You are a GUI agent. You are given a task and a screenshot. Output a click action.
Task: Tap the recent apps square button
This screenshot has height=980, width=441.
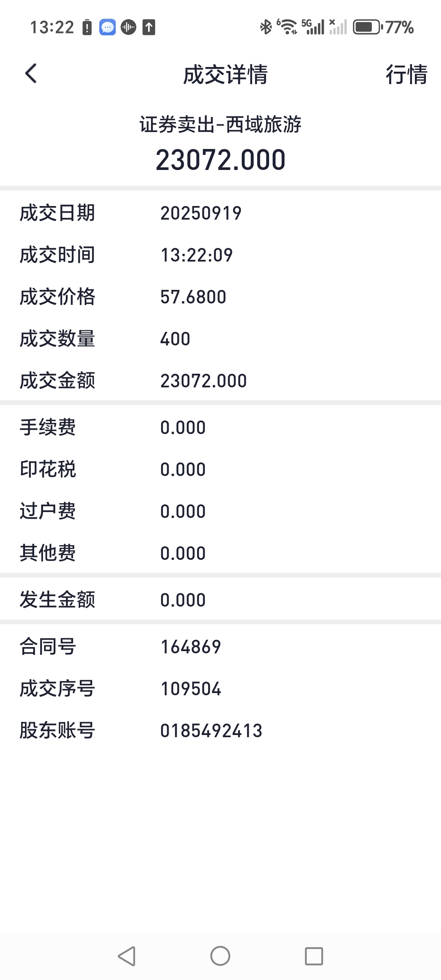tap(314, 956)
